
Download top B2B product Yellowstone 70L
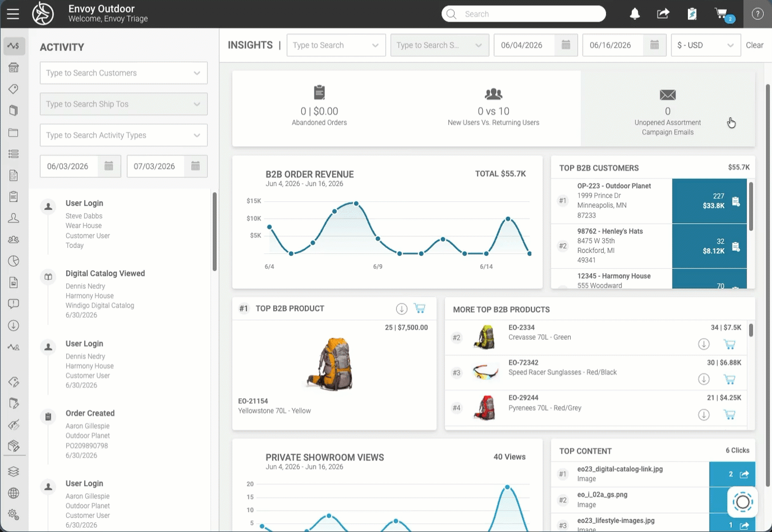[x=402, y=309]
